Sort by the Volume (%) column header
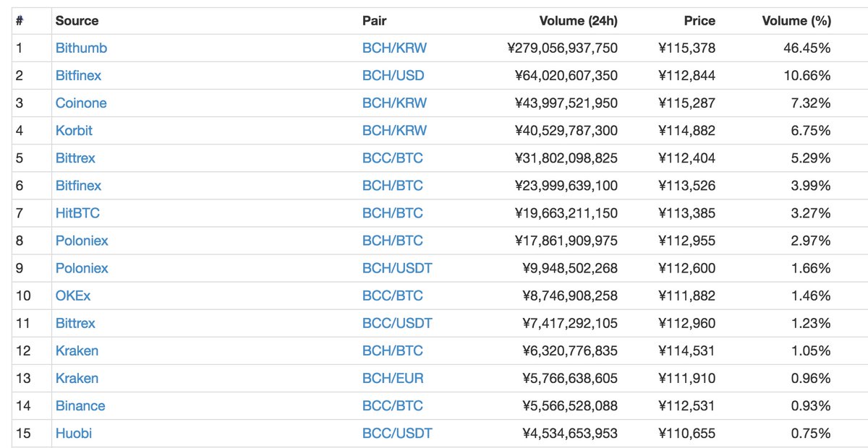The image size is (868, 448). (x=796, y=21)
